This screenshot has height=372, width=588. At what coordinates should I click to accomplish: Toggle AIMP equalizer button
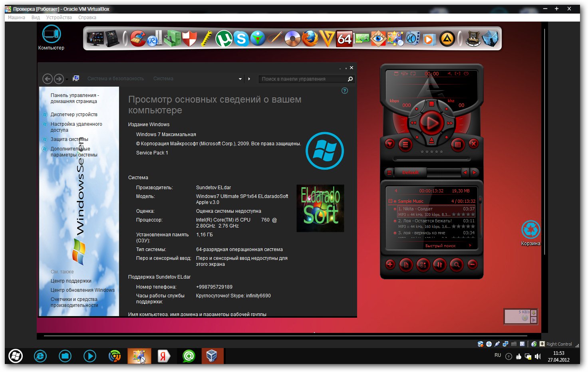tap(458, 144)
